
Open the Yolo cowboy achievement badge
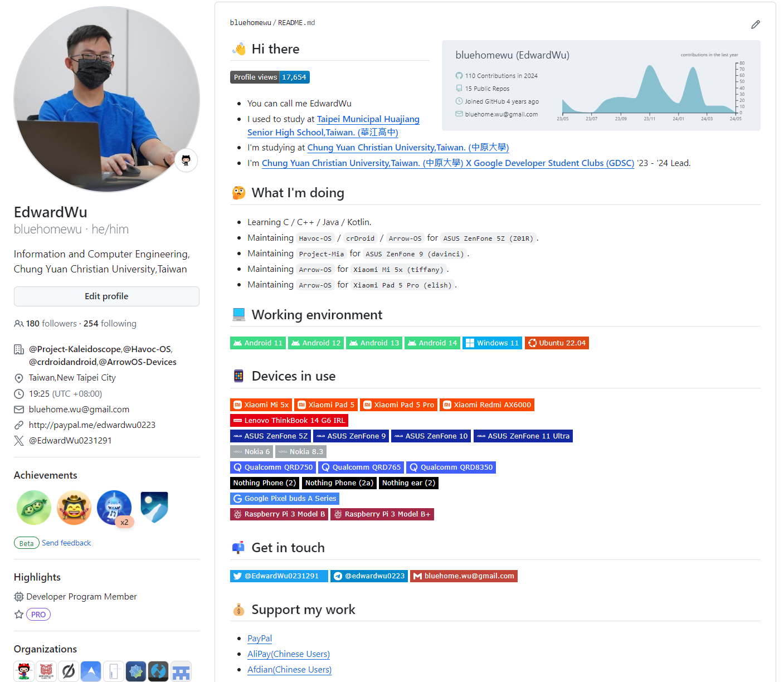(74, 508)
